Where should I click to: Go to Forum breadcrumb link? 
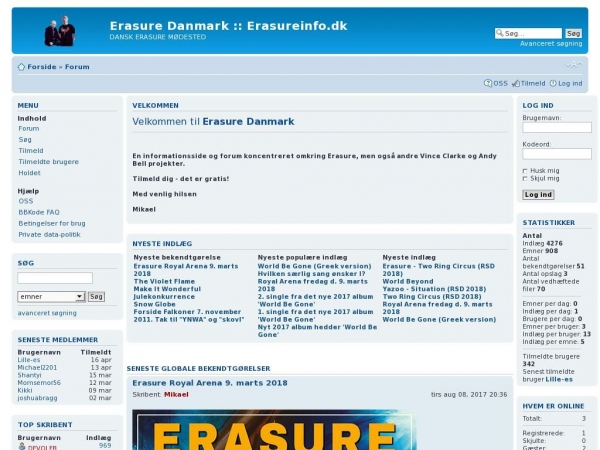(x=77, y=67)
